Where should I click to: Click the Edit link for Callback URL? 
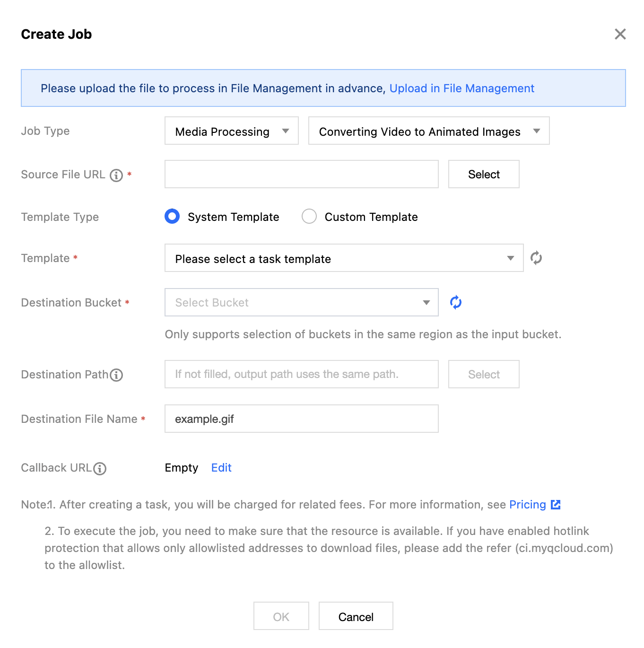221,468
